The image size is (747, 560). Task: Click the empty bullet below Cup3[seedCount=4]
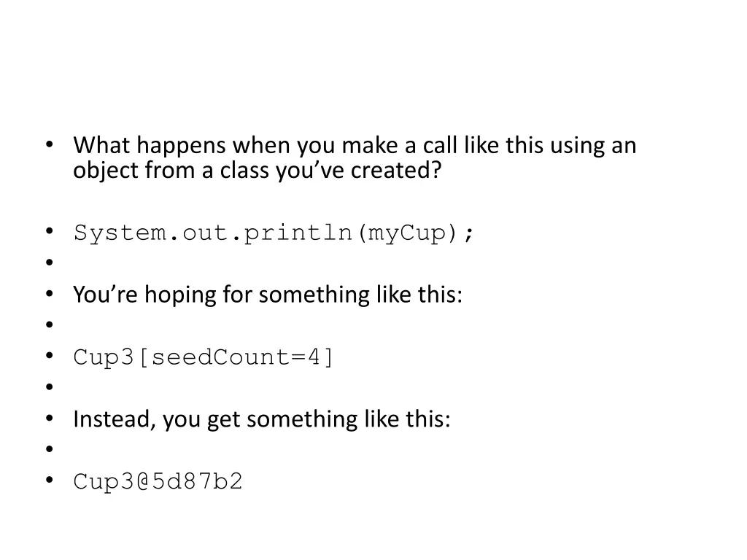pos(50,386)
